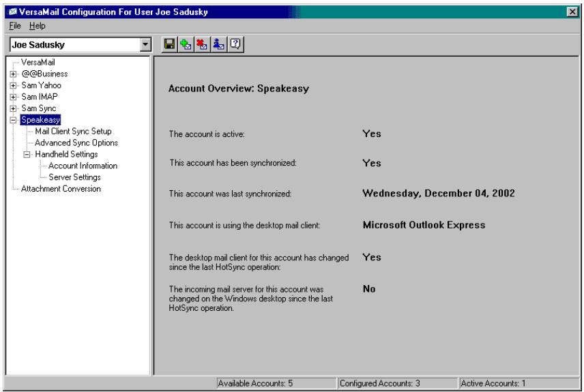
Task: Open the Help menu
Action: 38,26
